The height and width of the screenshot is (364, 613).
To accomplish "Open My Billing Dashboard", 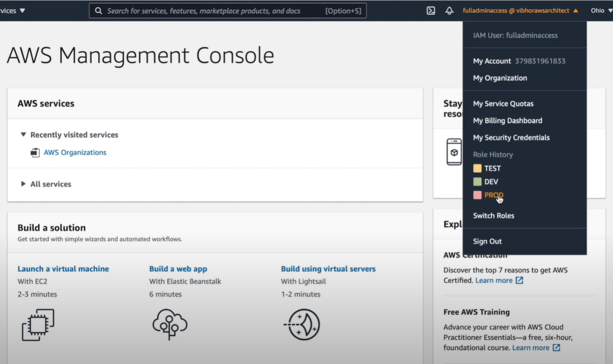I will [507, 120].
